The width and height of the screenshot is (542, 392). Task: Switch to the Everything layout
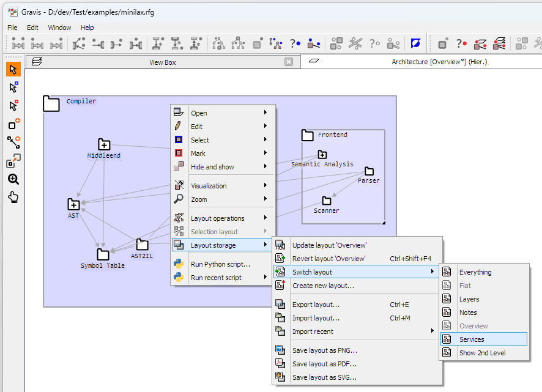click(x=484, y=272)
